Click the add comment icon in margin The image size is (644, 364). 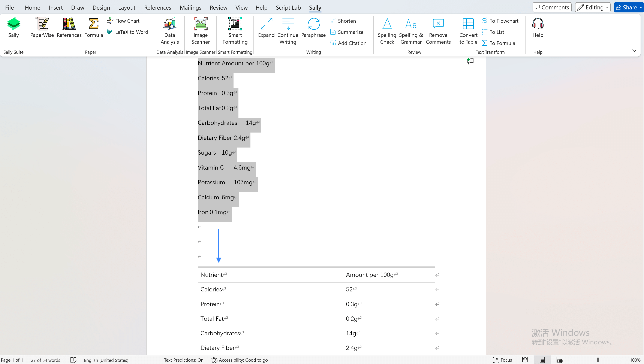tap(470, 61)
